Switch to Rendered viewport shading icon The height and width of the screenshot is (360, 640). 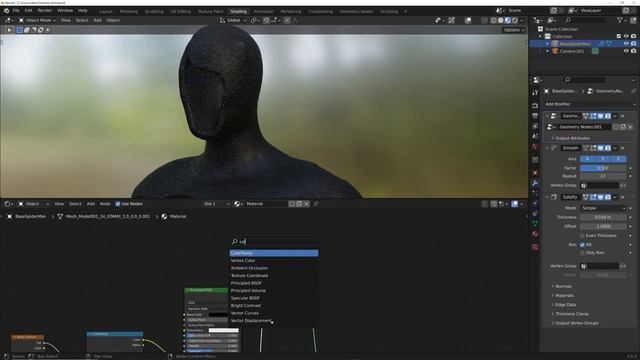(515, 20)
